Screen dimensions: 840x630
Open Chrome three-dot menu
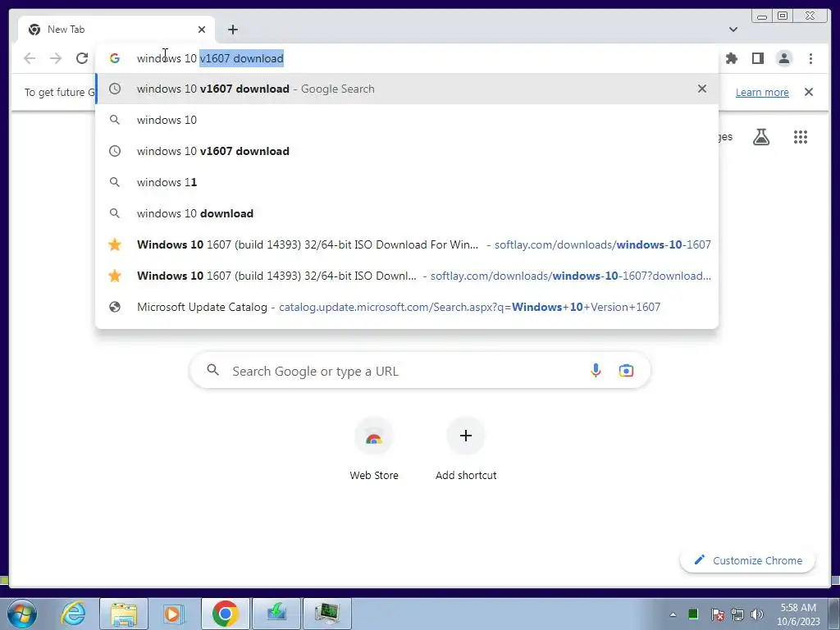tap(810, 58)
